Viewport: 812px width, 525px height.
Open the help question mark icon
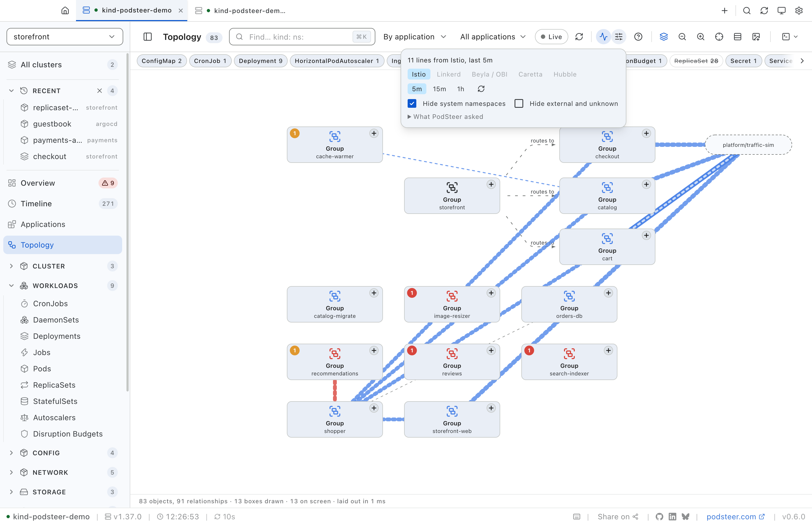(x=638, y=37)
